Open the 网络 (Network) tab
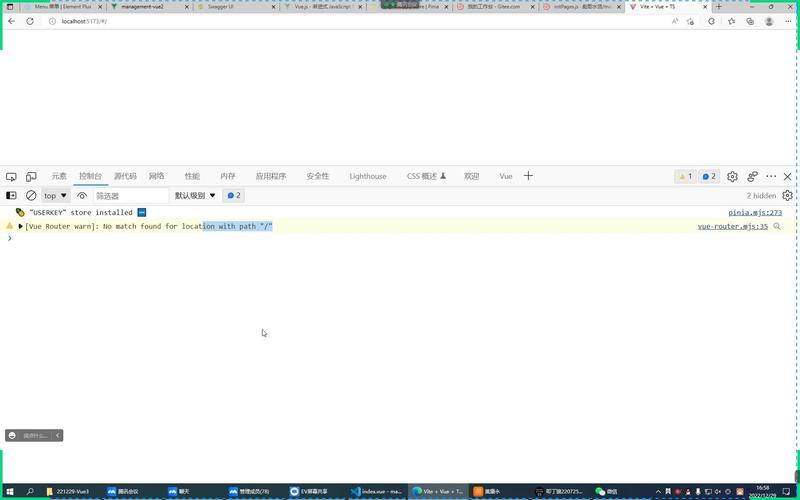800x500 pixels. (x=156, y=176)
